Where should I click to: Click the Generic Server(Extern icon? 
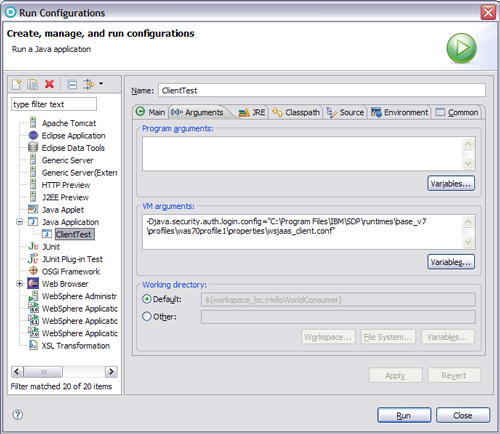[x=33, y=172]
